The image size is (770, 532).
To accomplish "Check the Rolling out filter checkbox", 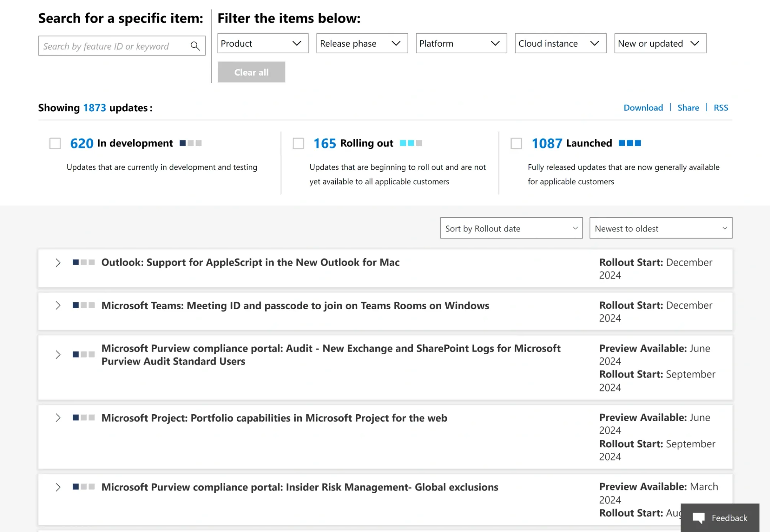I will pos(298,143).
